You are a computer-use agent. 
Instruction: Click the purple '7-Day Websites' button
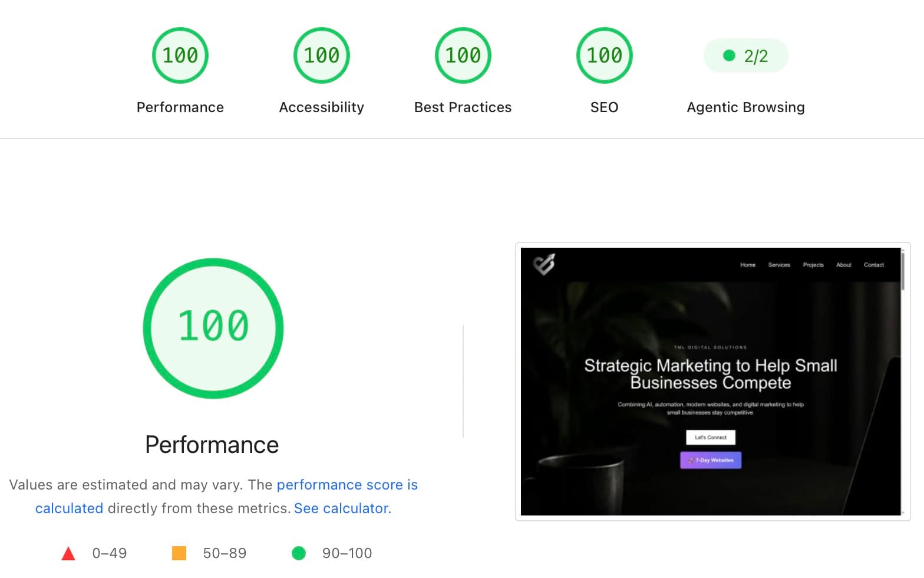coord(711,460)
